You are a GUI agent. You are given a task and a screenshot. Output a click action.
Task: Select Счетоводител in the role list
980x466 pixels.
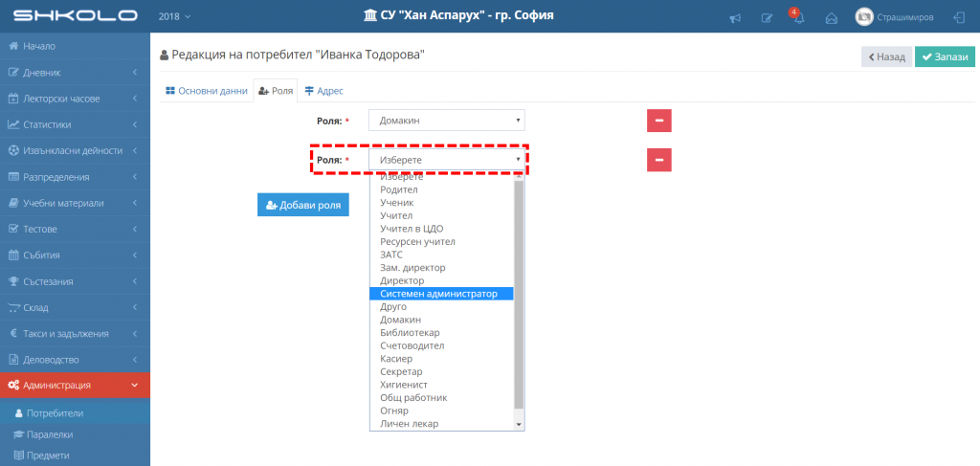441,345
